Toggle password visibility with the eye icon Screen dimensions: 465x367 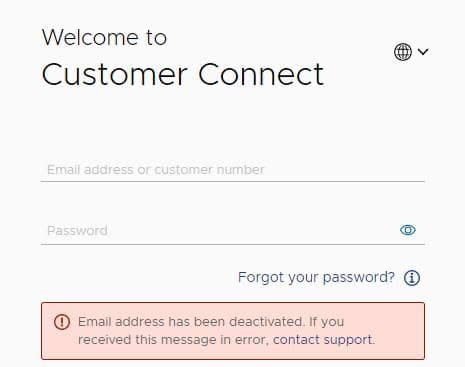point(408,230)
